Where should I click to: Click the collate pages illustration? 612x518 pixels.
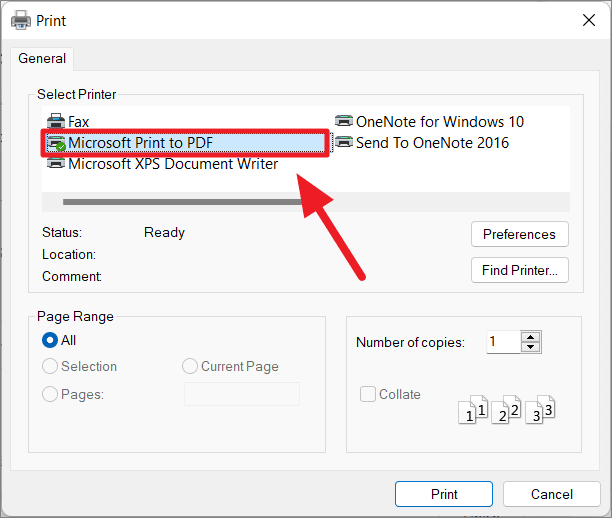point(506,409)
